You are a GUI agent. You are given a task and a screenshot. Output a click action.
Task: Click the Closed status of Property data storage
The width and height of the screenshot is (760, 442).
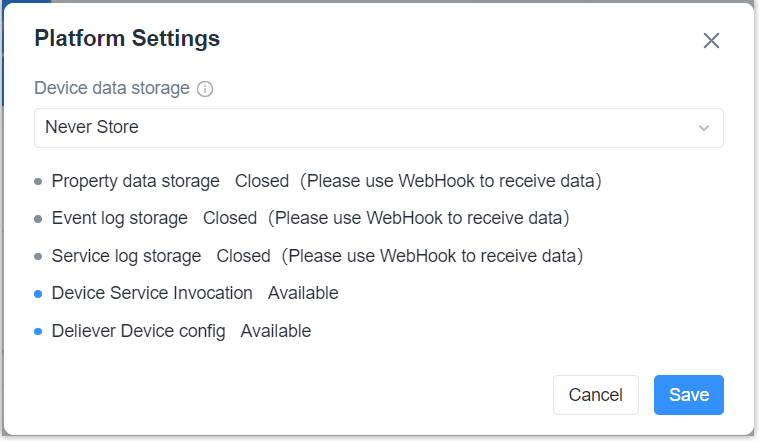[262, 181]
